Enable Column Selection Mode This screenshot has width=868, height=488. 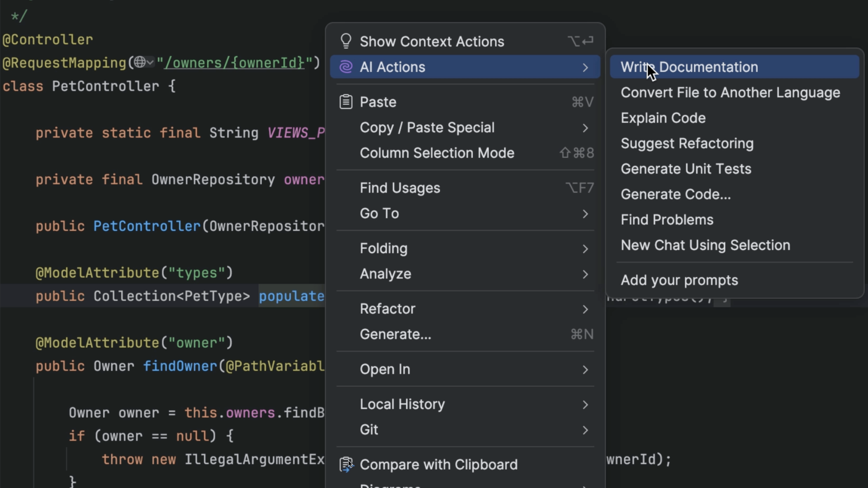pyautogui.click(x=437, y=153)
